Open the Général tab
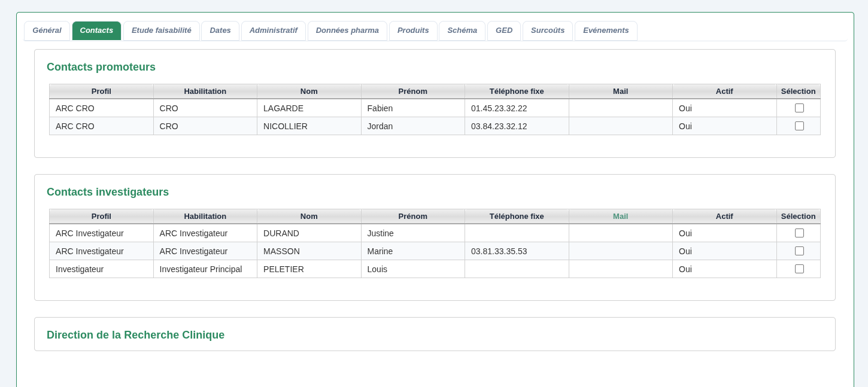This screenshot has width=868, height=387. [47, 31]
